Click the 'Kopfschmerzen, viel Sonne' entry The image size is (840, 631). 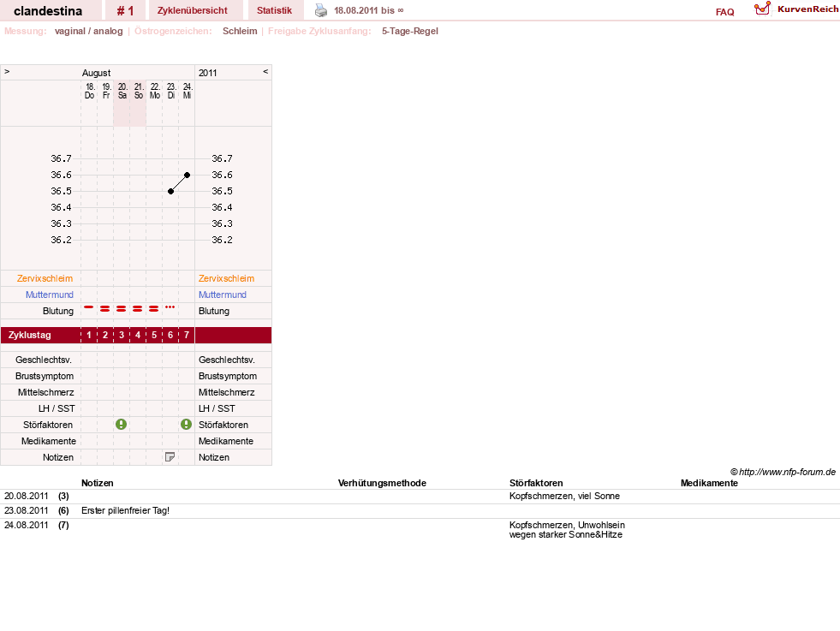point(564,496)
